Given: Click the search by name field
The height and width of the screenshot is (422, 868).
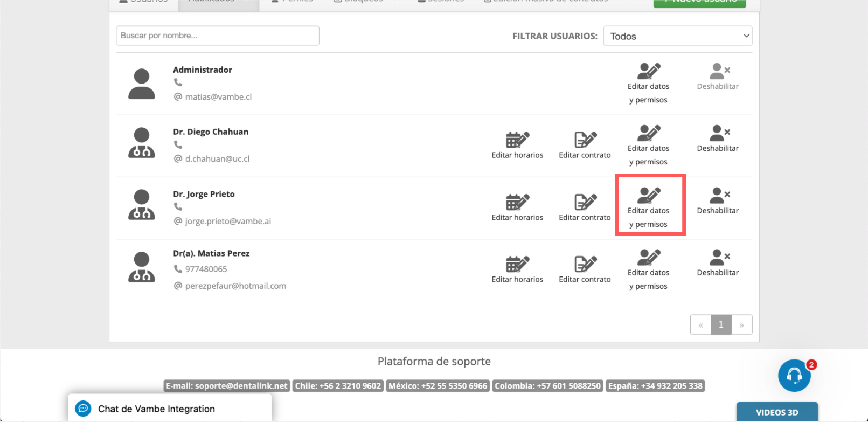Looking at the screenshot, I should (x=218, y=36).
